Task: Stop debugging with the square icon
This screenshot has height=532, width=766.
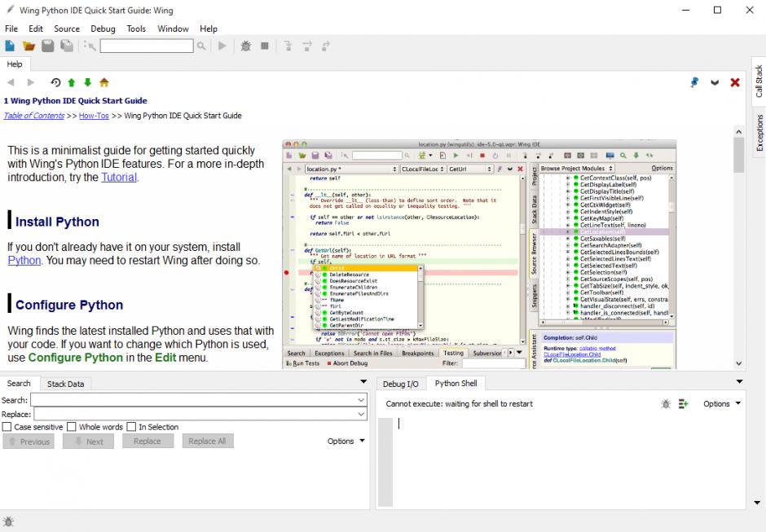Action: coord(265,46)
